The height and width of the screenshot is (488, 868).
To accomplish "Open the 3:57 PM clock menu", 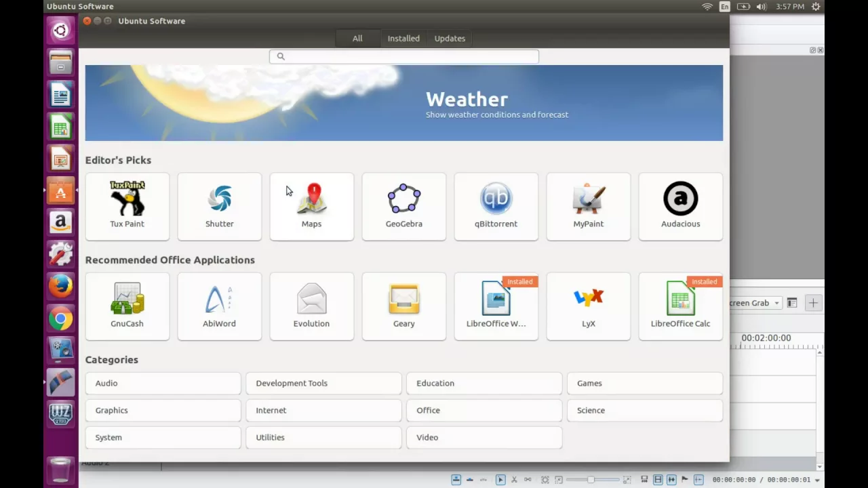I will click(x=790, y=7).
